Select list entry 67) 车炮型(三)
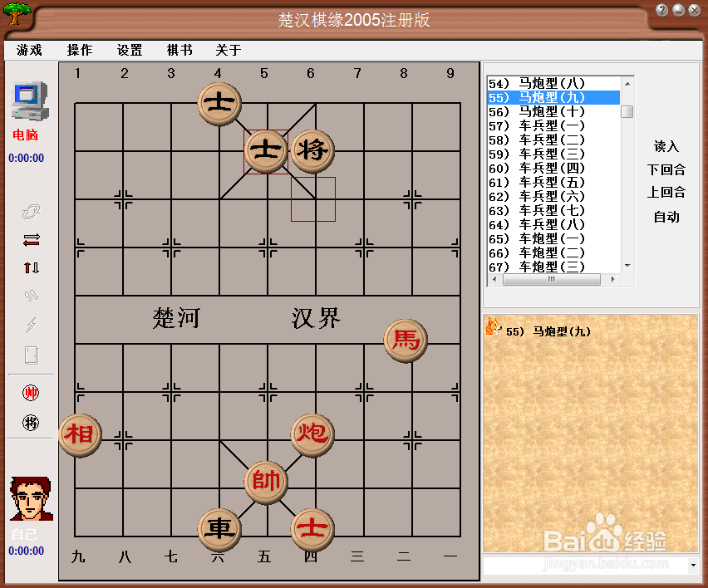708x588 pixels. click(554, 267)
